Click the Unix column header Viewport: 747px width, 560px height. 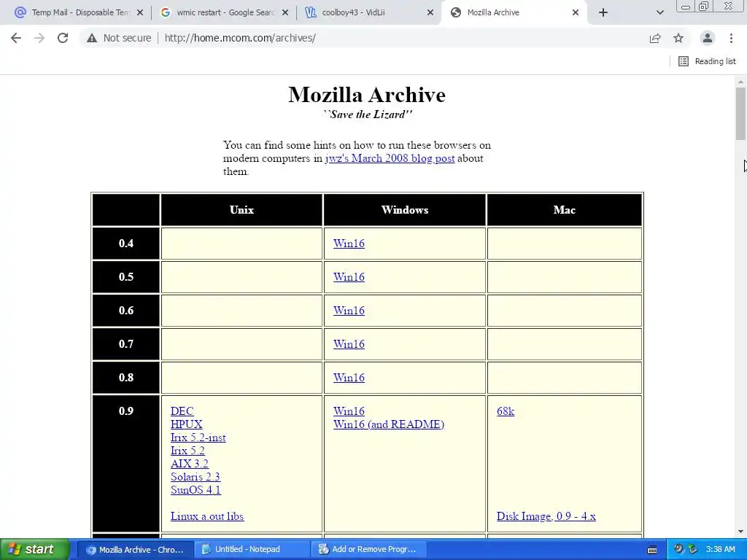coord(241,210)
